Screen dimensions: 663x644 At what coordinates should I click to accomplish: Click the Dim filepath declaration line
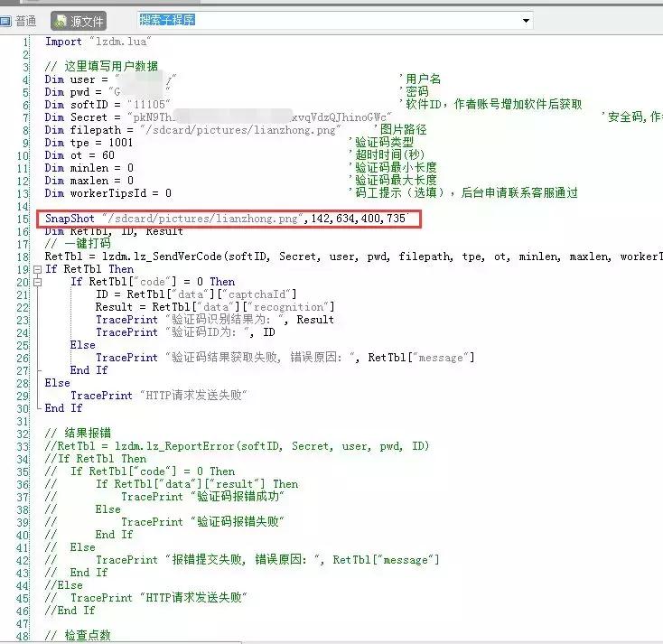[192, 130]
